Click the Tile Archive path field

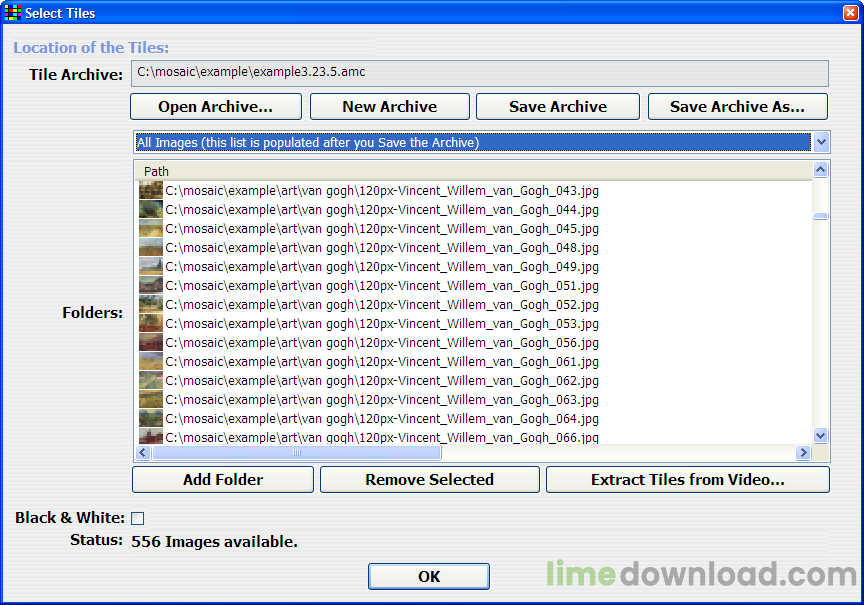point(480,73)
